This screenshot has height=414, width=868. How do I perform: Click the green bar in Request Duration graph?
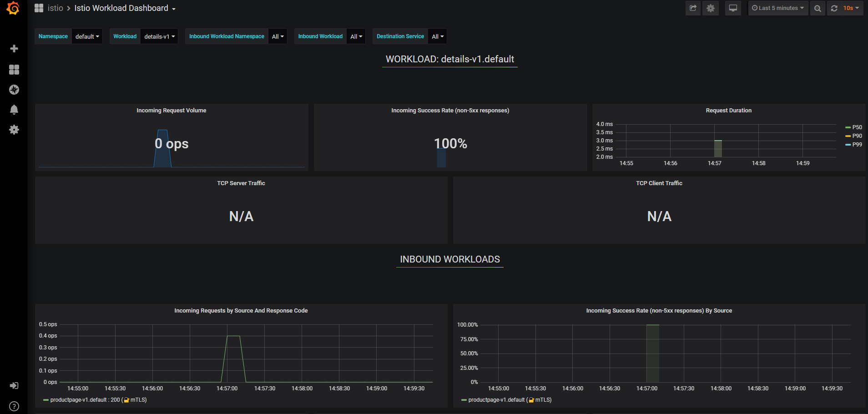click(718, 149)
